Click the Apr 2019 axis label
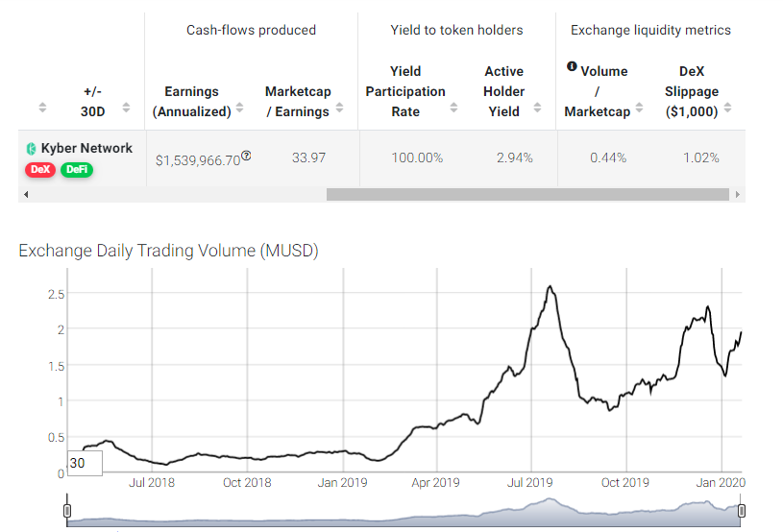 pyautogui.click(x=435, y=483)
